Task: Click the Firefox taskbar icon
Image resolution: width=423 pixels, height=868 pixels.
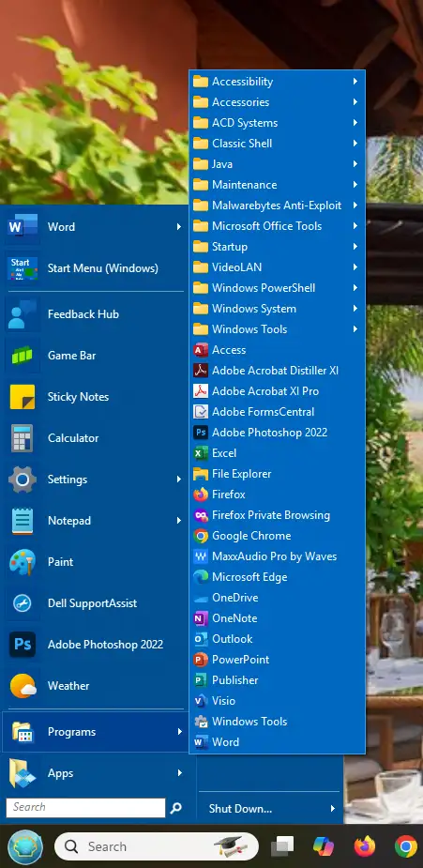Action: [x=365, y=846]
